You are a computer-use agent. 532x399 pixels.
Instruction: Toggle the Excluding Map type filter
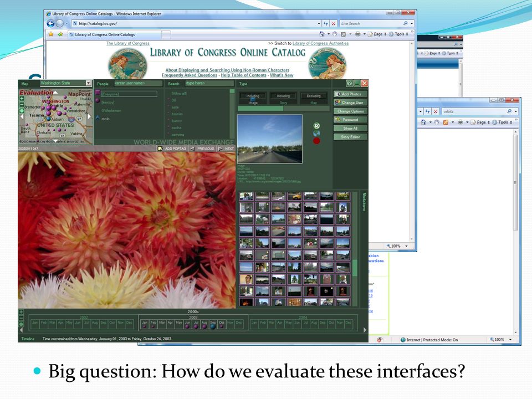click(x=314, y=99)
